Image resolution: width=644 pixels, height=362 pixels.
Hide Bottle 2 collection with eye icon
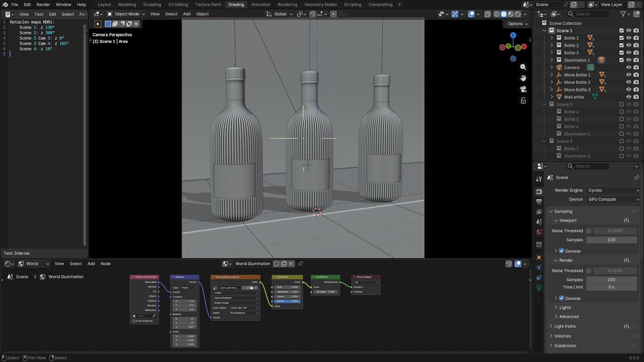pos(629,45)
